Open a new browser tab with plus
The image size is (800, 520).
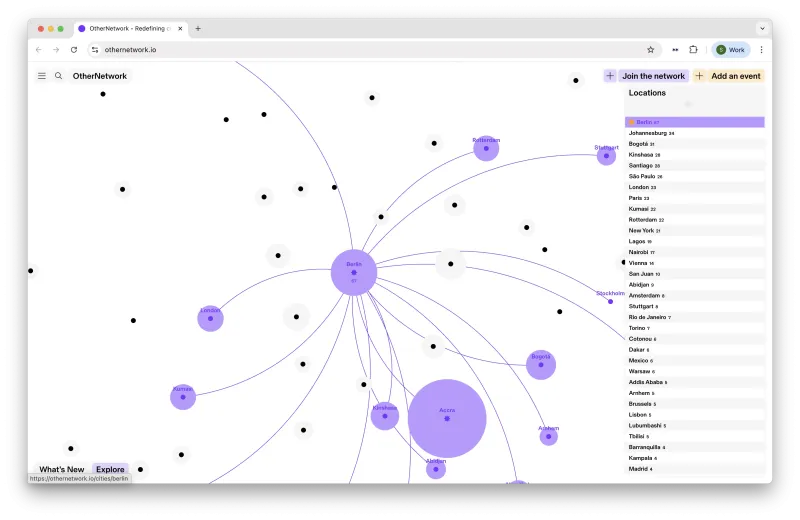click(x=198, y=29)
